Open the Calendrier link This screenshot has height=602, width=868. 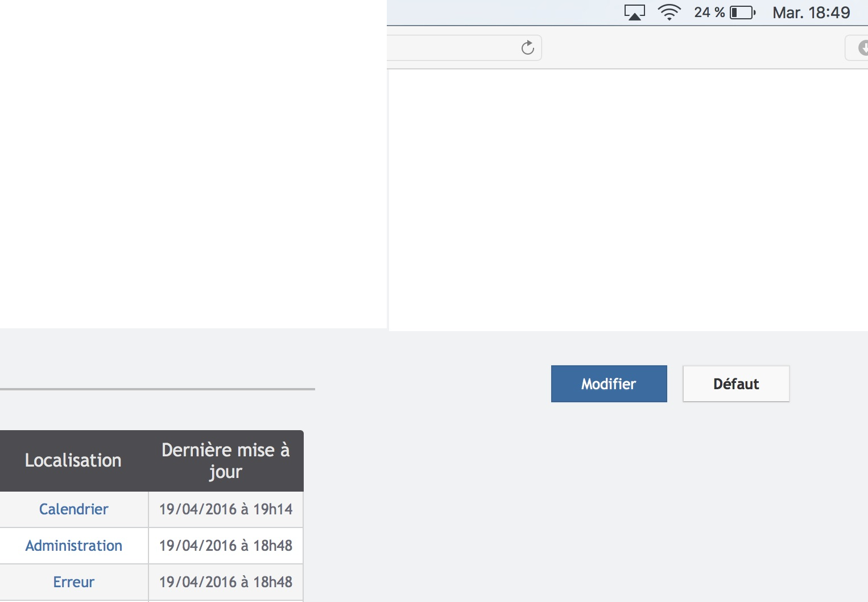click(73, 509)
